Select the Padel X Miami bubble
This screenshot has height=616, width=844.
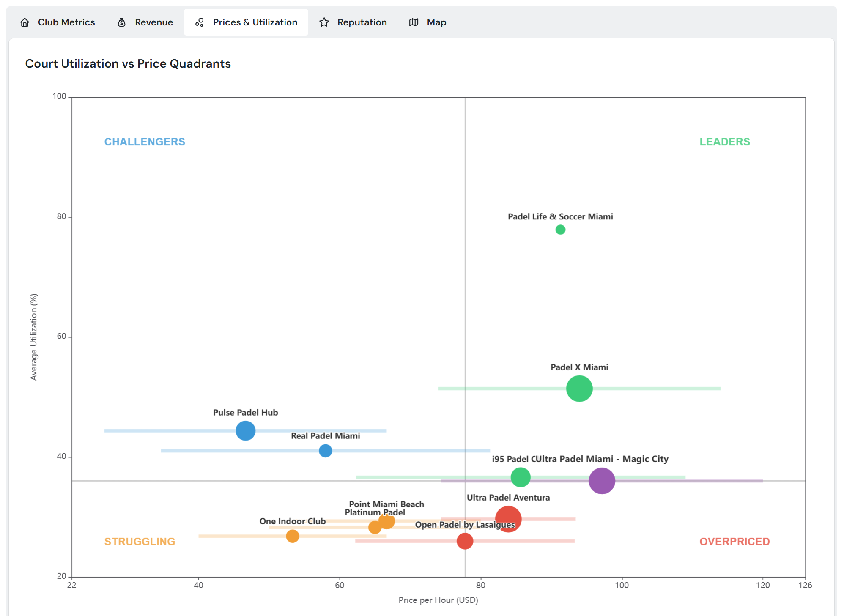pos(580,389)
